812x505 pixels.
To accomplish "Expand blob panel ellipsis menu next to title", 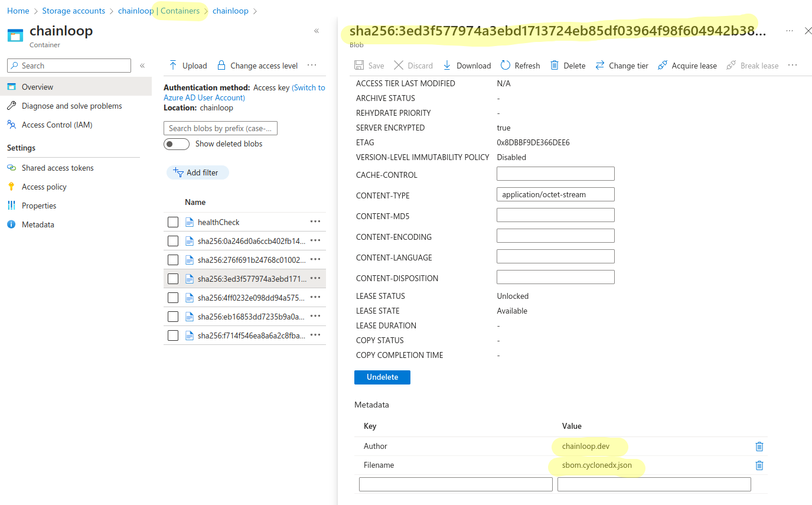I will 790,31.
